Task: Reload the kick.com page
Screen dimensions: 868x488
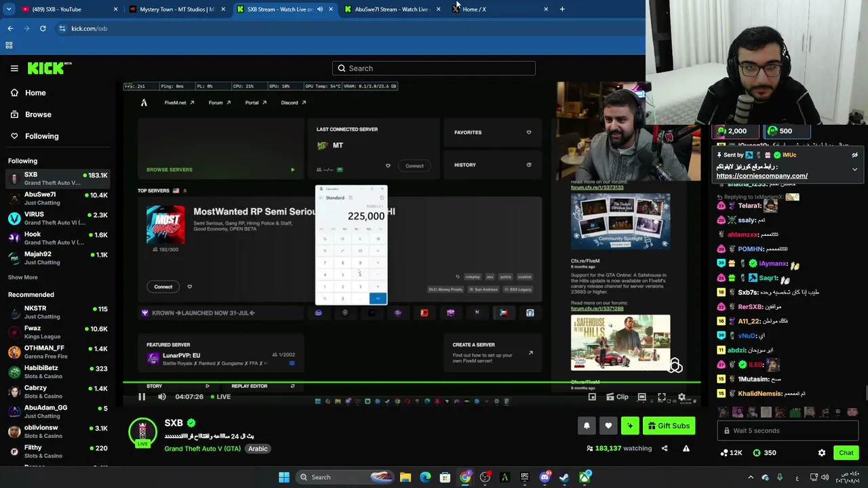Action: click(43, 28)
